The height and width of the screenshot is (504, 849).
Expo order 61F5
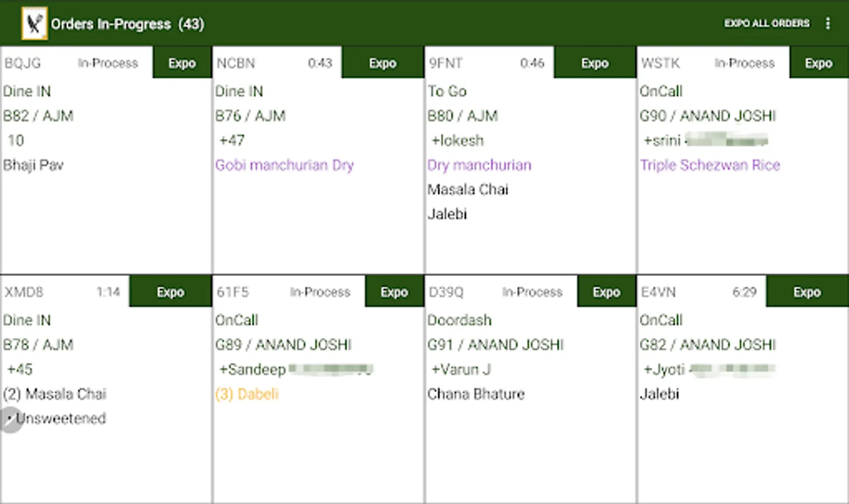tap(394, 292)
